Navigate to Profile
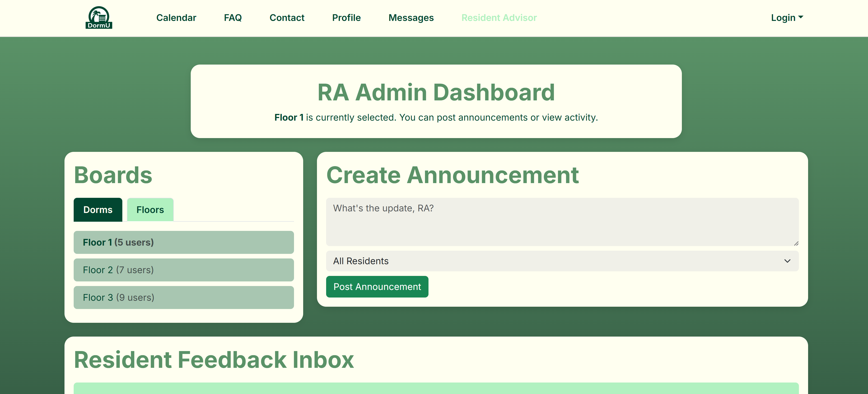Screen dimensions: 868x394 (346, 17)
